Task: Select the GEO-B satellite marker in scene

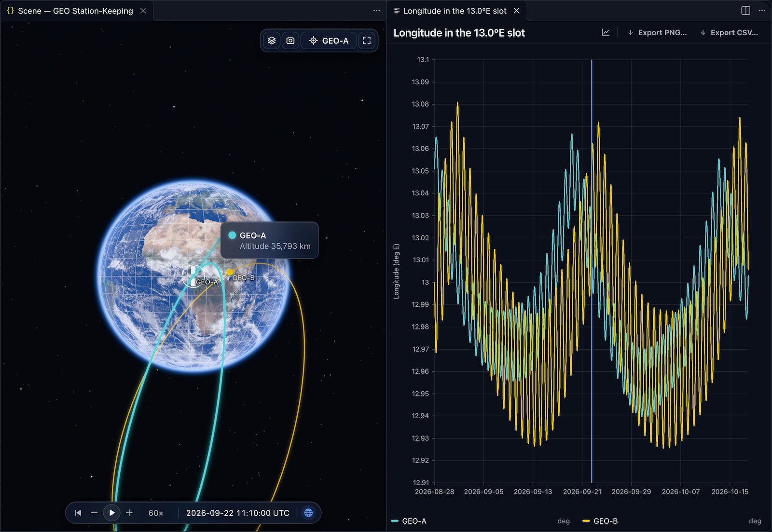Action: pos(230,273)
